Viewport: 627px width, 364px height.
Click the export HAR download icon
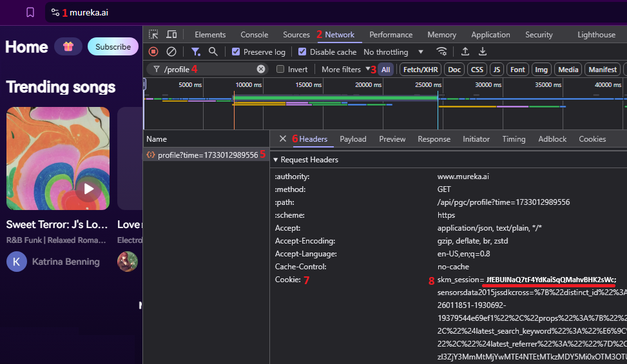(482, 52)
